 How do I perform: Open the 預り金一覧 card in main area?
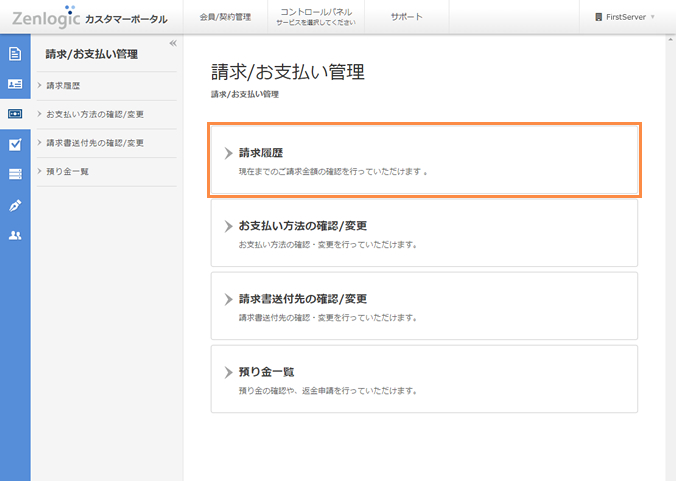click(424, 379)
